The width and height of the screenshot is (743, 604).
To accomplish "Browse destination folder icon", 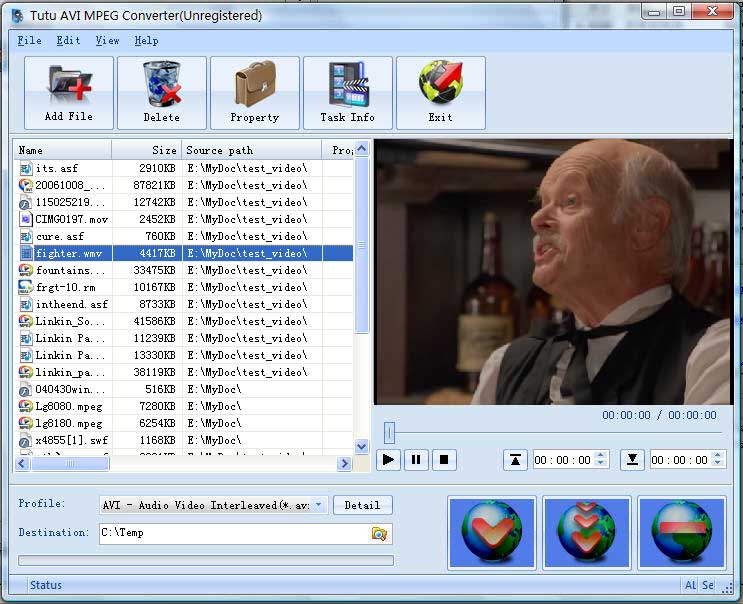I will click(x=379, y=534).
